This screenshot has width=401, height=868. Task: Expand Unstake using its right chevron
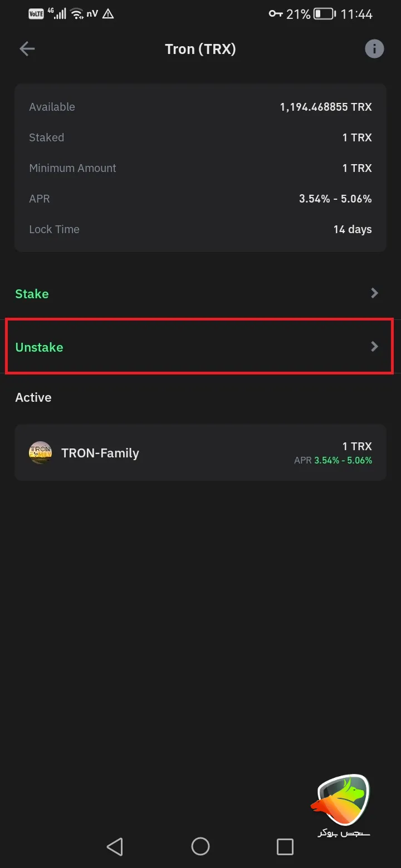click(375, 347)
